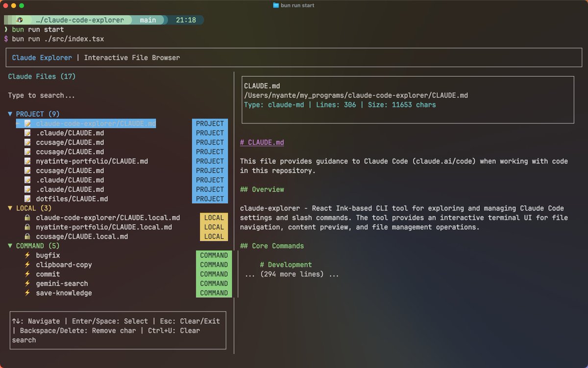
Task: Click the lightning icon beside gemini-search
Action: pyautogui.click(x=27, y=284)
